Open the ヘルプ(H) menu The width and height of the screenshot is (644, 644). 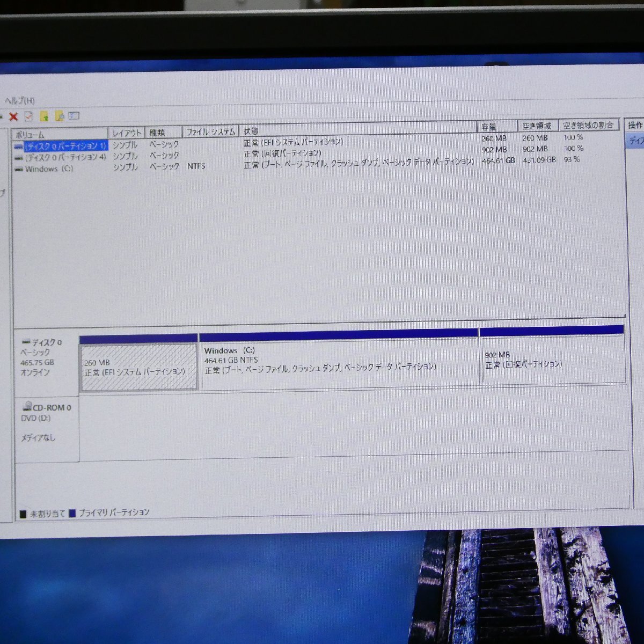[20, 100]
